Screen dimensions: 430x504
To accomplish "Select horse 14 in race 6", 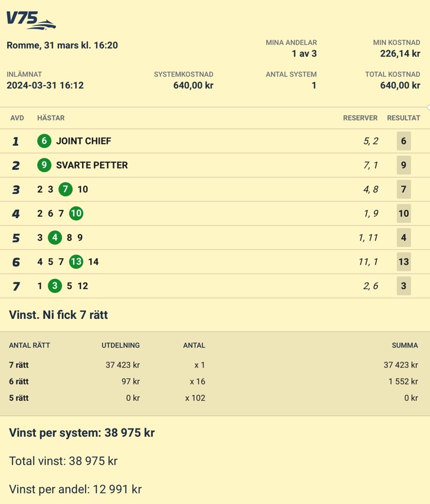I will (93, 262).
